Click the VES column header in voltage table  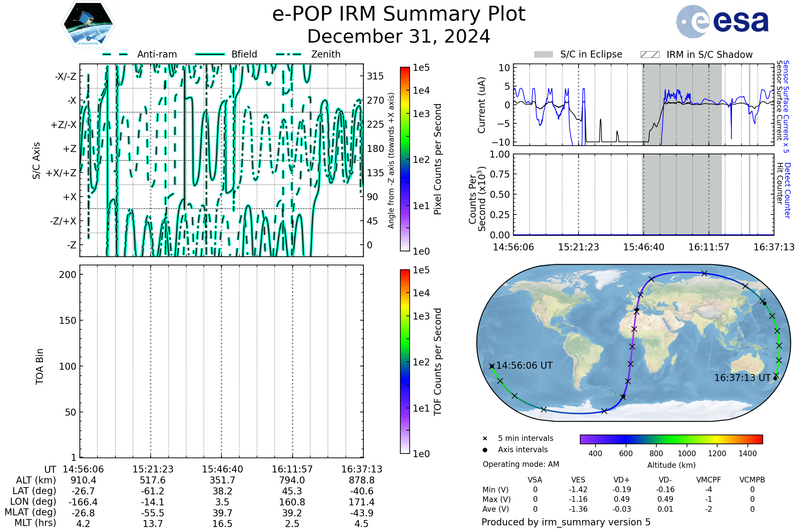pos(578,480)
